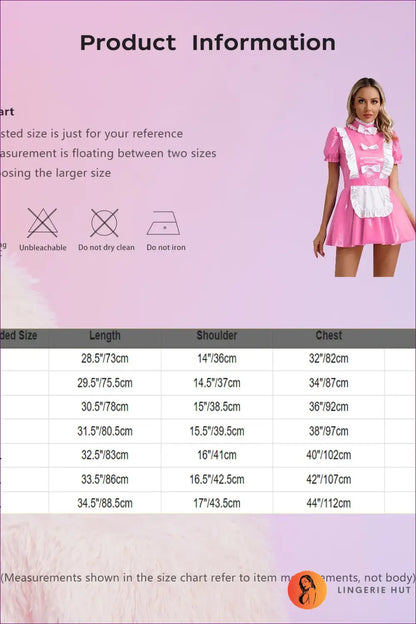Click the 'size is just for your reference' line
The image size is (416, 624).
(92, 134)
